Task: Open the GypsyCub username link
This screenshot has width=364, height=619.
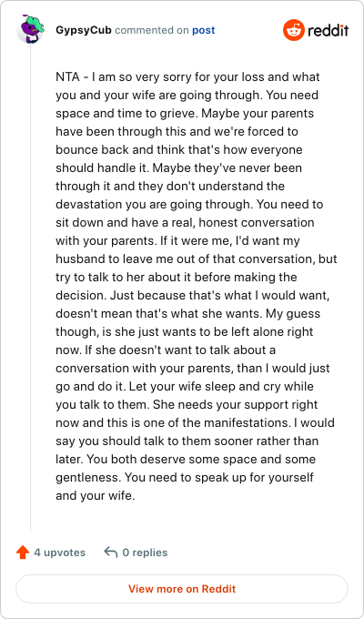Action: [x=84, y=30]
